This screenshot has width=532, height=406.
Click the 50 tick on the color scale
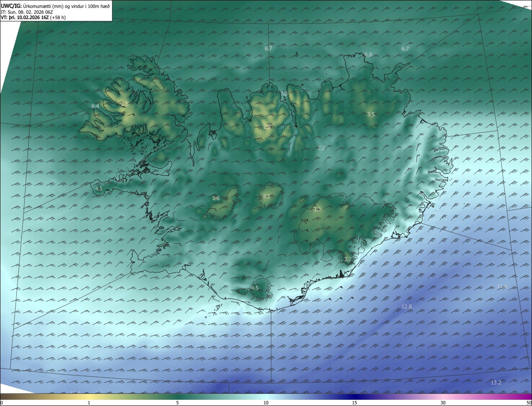(x=529, y=403)
